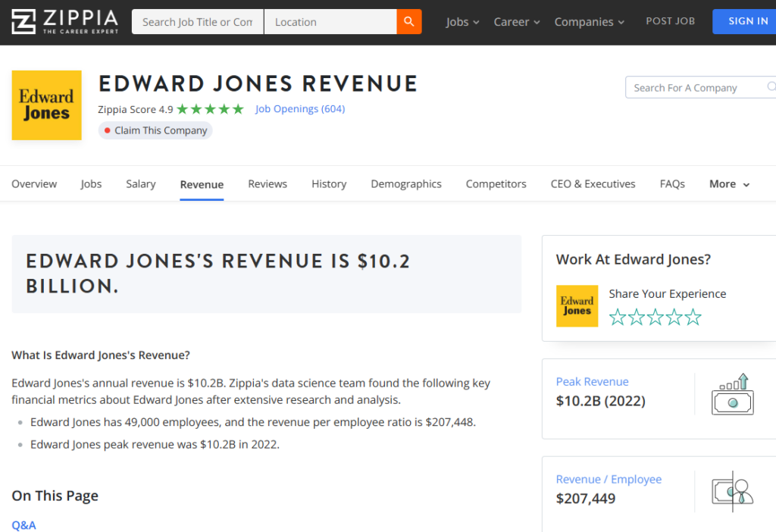Switch to the FAQs tab
Image resolution: width=776 pixels, height=532 pixels.
pyautogui.click(x=672, y=184)
